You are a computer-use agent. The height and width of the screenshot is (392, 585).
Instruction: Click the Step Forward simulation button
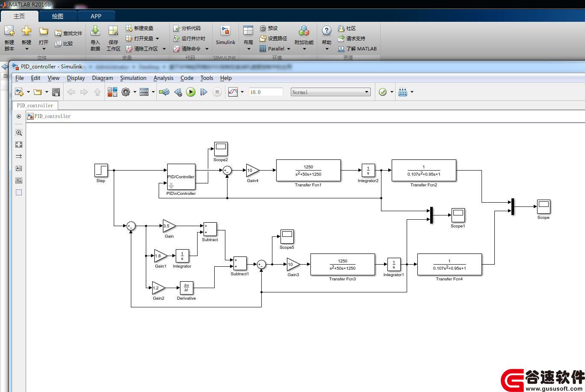pyautogui.click(x=204, y=92)
